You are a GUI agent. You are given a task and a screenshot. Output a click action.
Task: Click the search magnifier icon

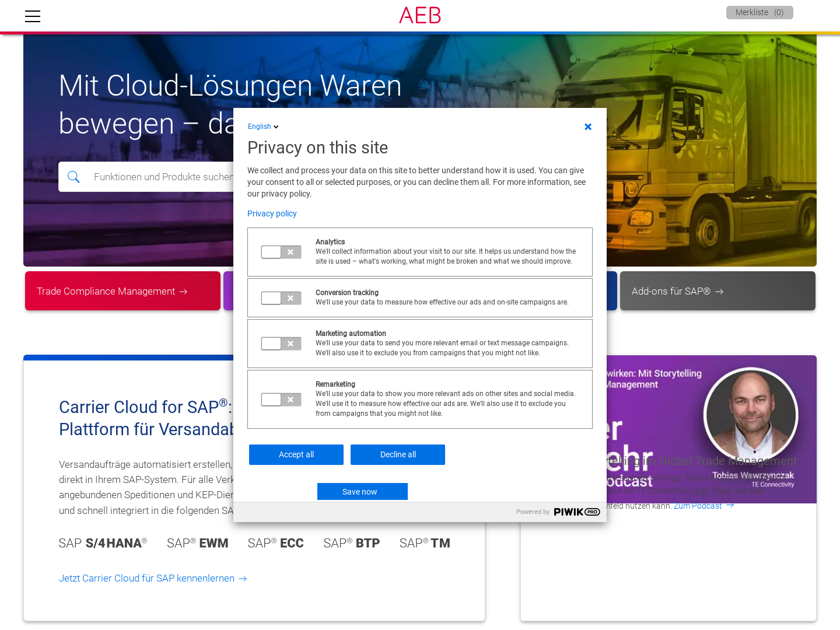[x=73, y=177]
